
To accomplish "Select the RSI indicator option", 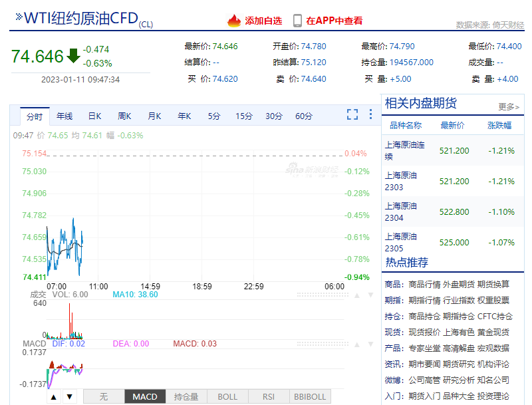I will click(269, 396).
